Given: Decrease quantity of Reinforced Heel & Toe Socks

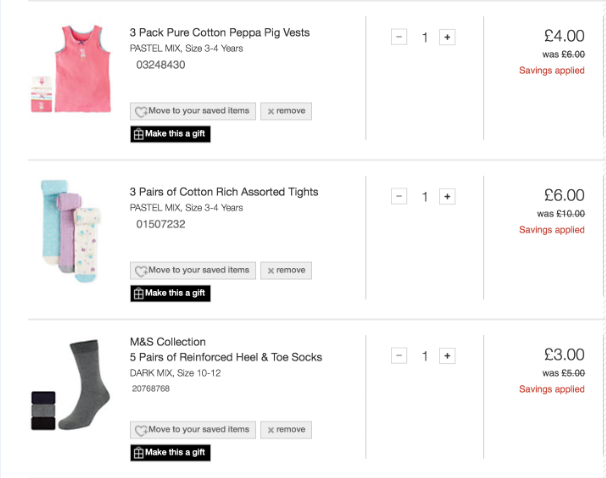Looking at the screenshot, I should click(399, 355).
